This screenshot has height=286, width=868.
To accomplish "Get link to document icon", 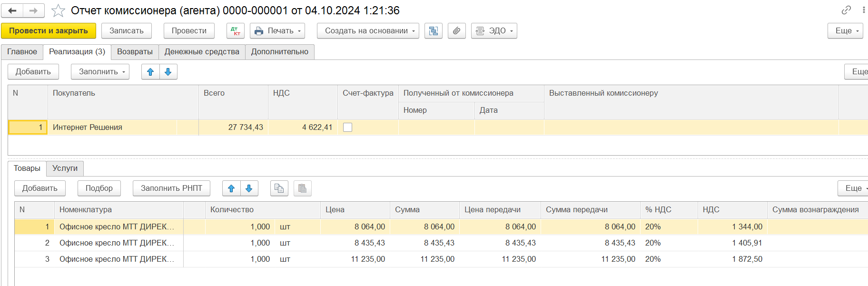I will pyautogui.click(x=846, y=10).
